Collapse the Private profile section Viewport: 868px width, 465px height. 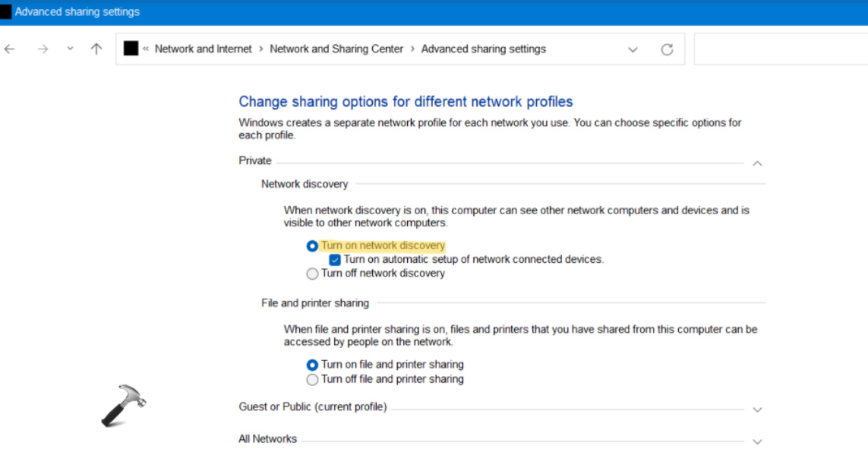(x=756, y=163)
